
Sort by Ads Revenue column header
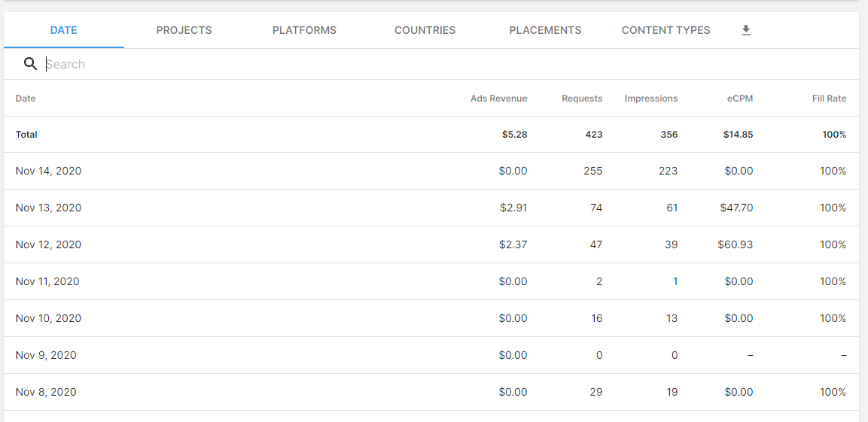coord(498,99)
